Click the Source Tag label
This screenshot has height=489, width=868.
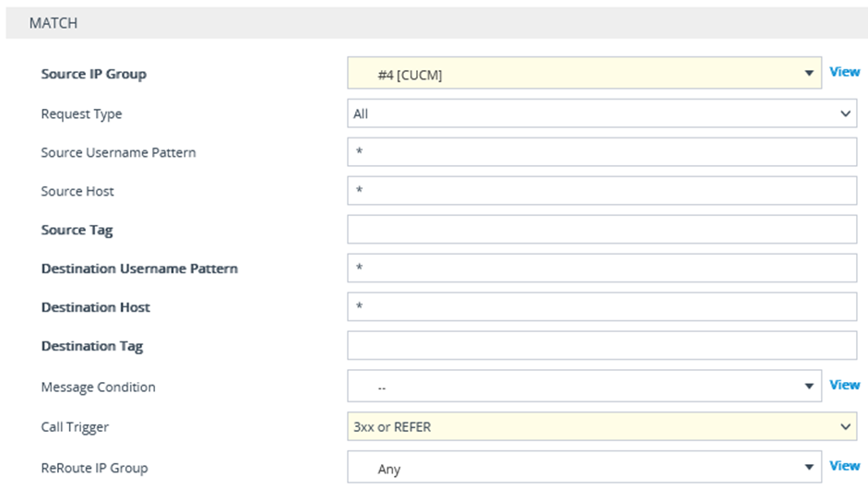tap(77, 230)
